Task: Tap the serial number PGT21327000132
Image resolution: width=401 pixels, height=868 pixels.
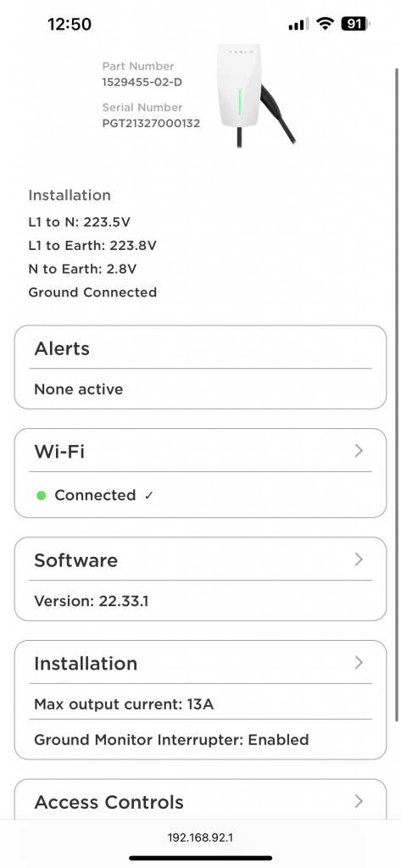Action: pos(151,124)
